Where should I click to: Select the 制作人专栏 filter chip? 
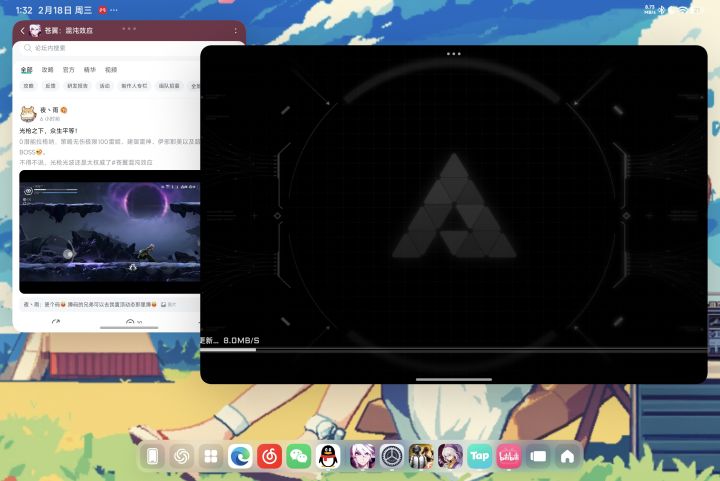(x=134, y=86)
